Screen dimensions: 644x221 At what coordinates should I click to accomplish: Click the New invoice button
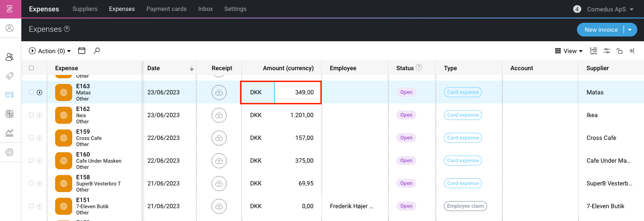tap(601, 29)
